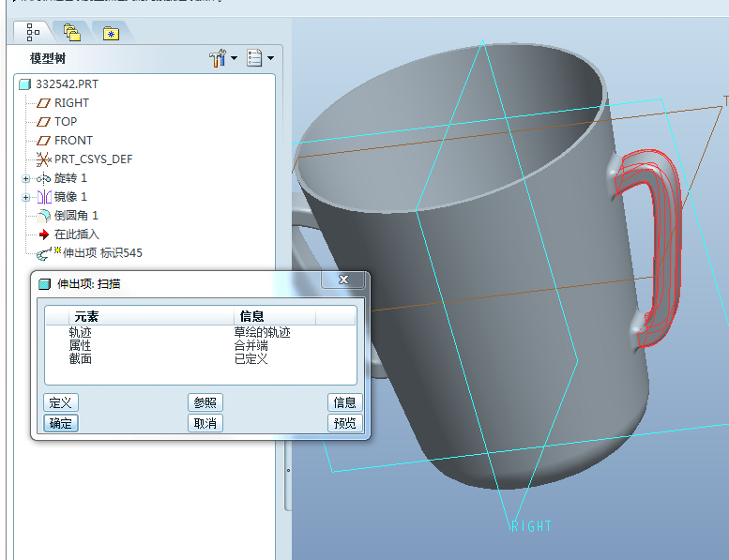The height and width of the screenshot is (560, 729).
Task: Click 确定 to confirm the sweep
Action: (x=61, y=423)
